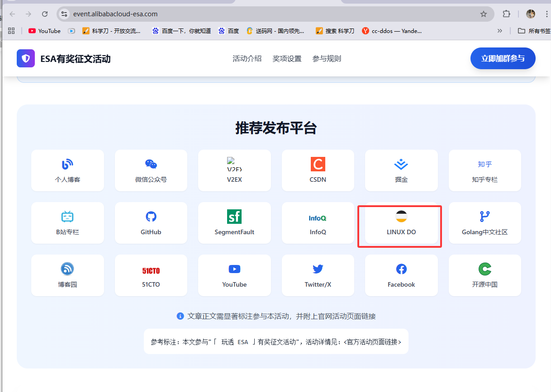Viewport: 551px width, 392px height.
Task: Open the 活动介绍 navigation item
Action: (x=247, y=59)
